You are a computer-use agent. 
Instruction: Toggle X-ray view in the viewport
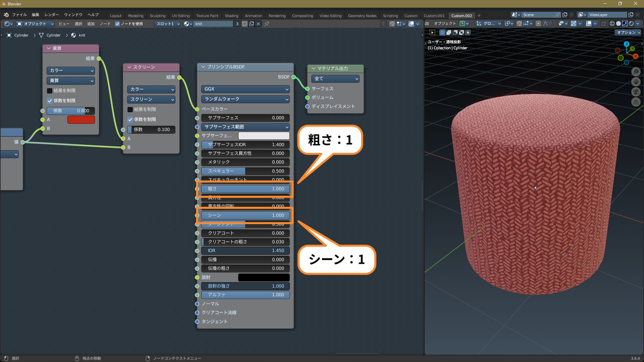pyautogui.click(x=603, y=23)
